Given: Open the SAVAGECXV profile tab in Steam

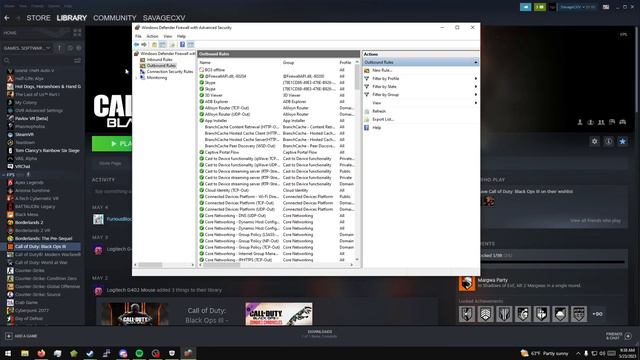Looking at the screenshot, I should [x=164, y=18].
